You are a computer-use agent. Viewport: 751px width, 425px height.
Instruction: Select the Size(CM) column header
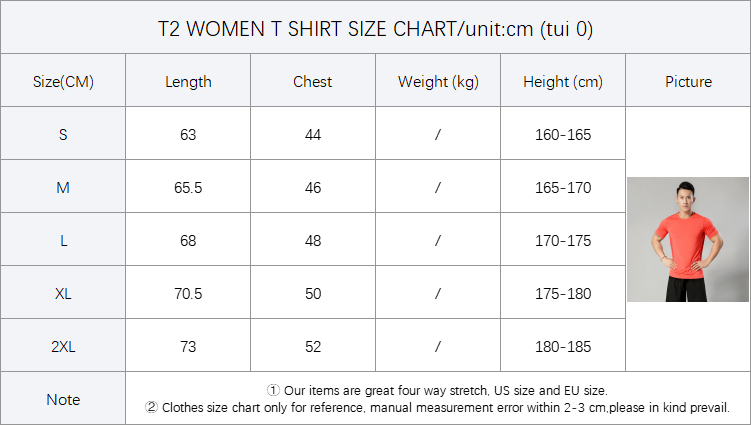(63, 82)
